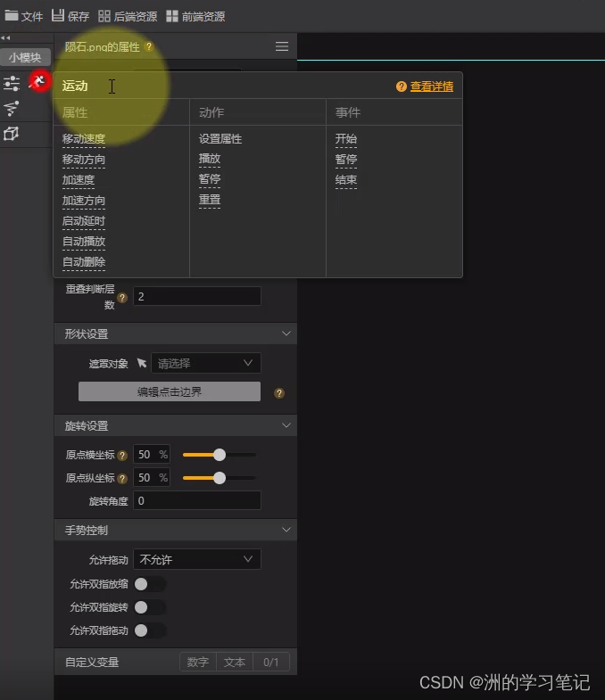The image size is (605, 700).
Task: Adjust the 原点纵坐标 slider handle
Action: 220,478
